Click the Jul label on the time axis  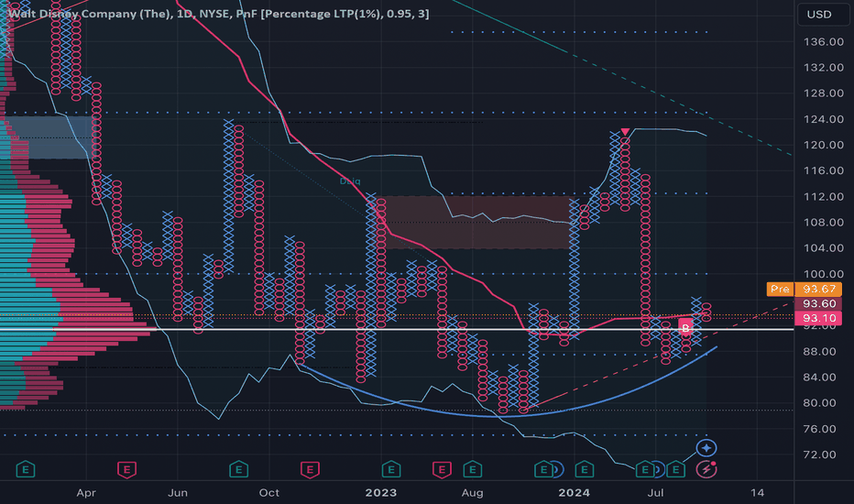tap(655, 493)
